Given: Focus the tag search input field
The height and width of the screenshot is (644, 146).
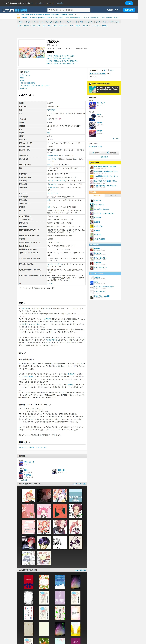Looking at the screenshot, I should click(69, 10).
